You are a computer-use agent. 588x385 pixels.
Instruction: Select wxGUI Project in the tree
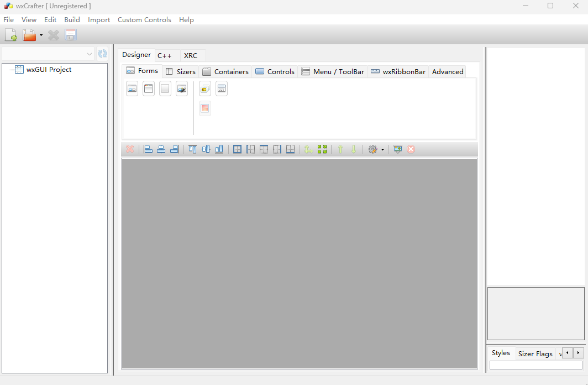pyautogui.click(x=49, y=70)
